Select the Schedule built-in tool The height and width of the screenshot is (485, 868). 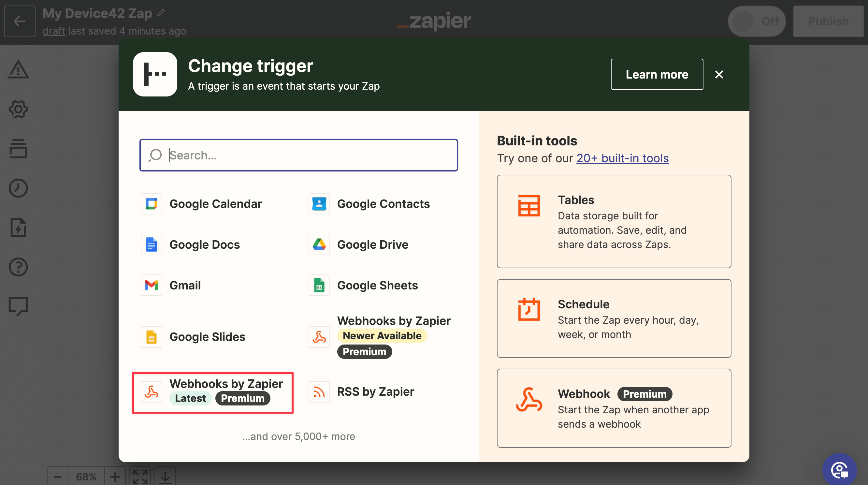tap(613, 318)
